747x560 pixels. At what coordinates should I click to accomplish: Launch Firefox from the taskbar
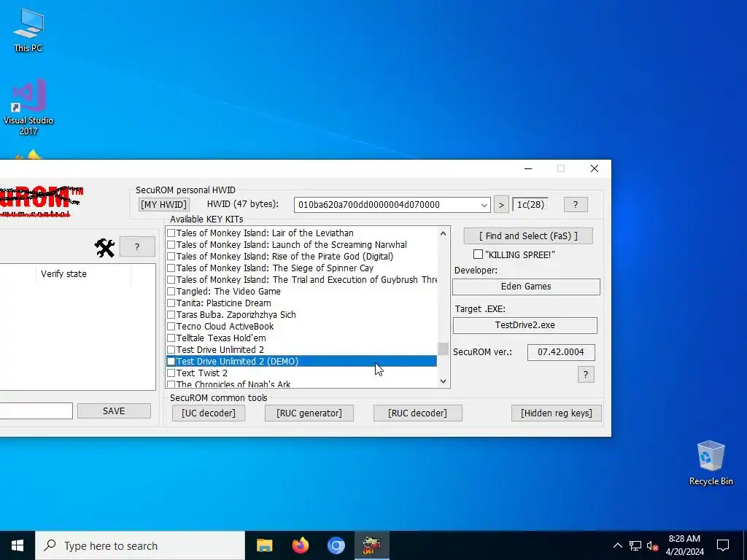(x=300, y=545)
